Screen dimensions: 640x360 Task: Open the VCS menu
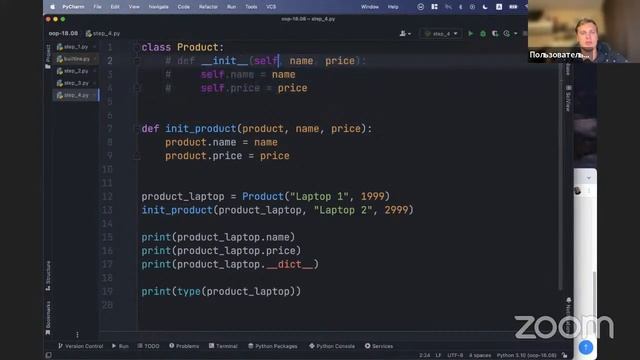(271, 7)
